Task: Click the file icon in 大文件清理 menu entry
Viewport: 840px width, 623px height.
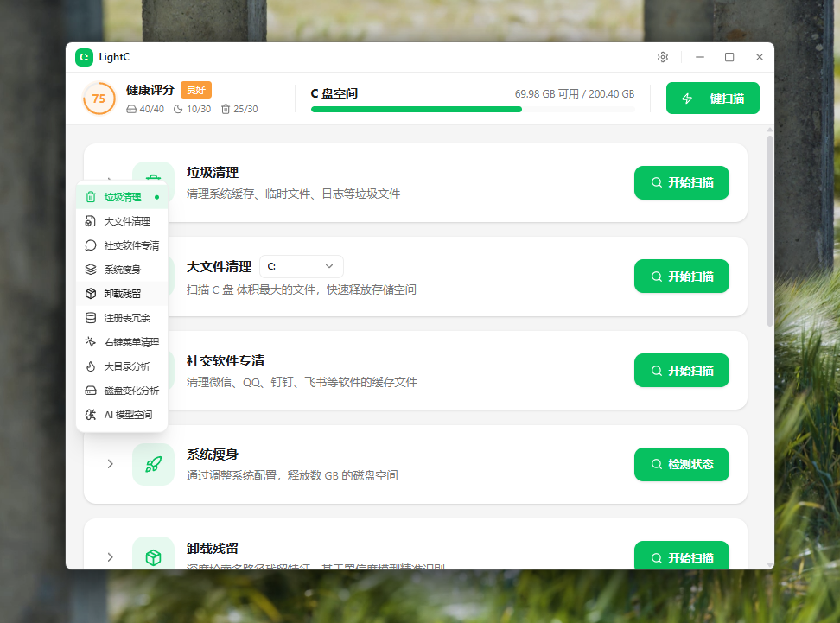Action: (x=91, y=221)
